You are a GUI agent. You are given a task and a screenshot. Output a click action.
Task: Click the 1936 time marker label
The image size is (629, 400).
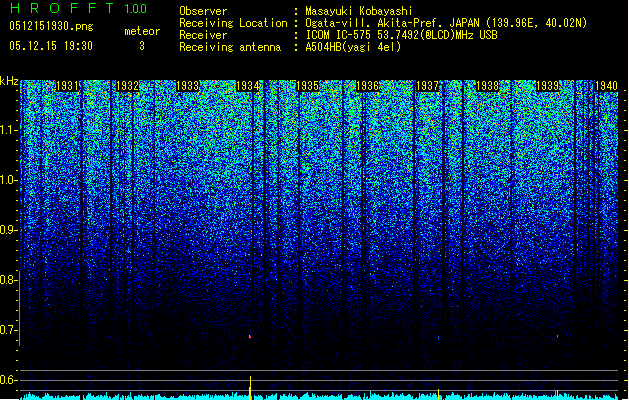367,86
